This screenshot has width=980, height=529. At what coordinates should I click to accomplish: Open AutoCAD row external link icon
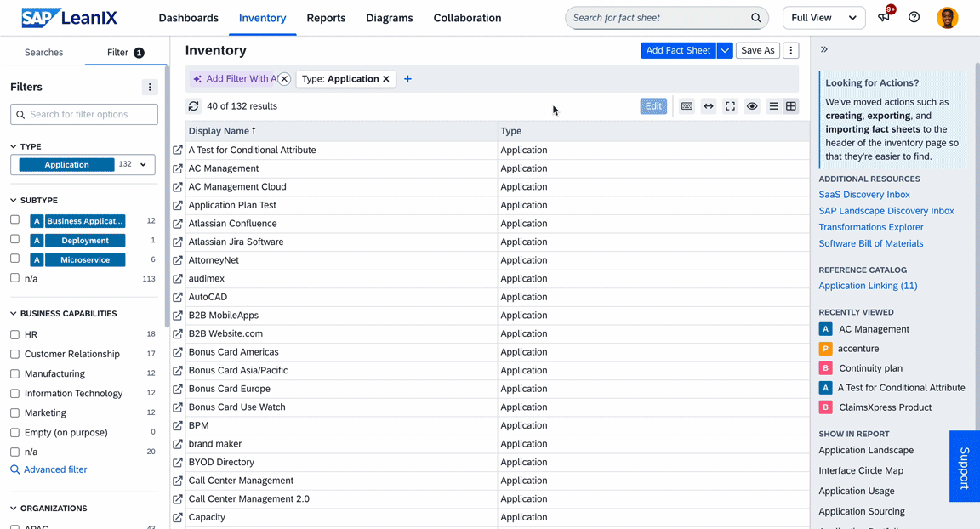[x=178, y=298]
